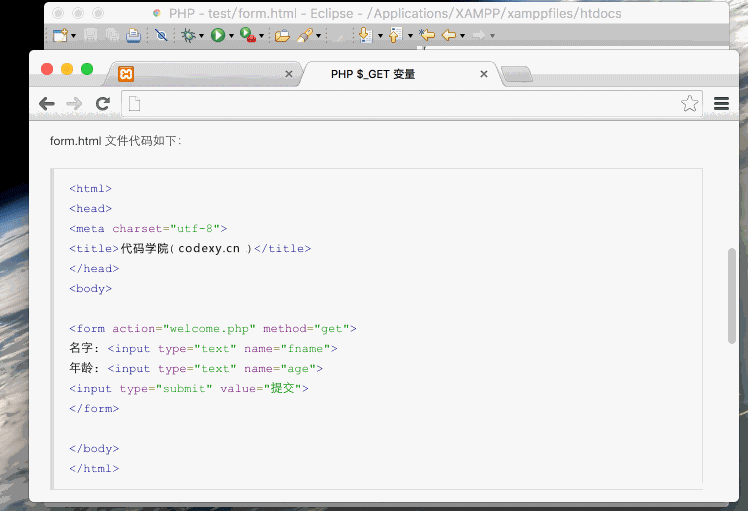Click the browser address bar field
Viewport: 748px width, 511px height.
tap(412, 104)
